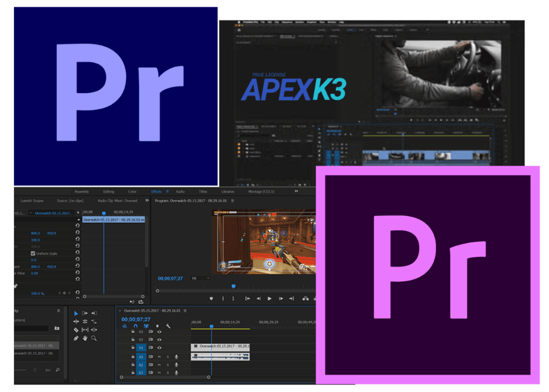Enable voice-over record on A1
The image size is (549, 392).
(177, 357)
